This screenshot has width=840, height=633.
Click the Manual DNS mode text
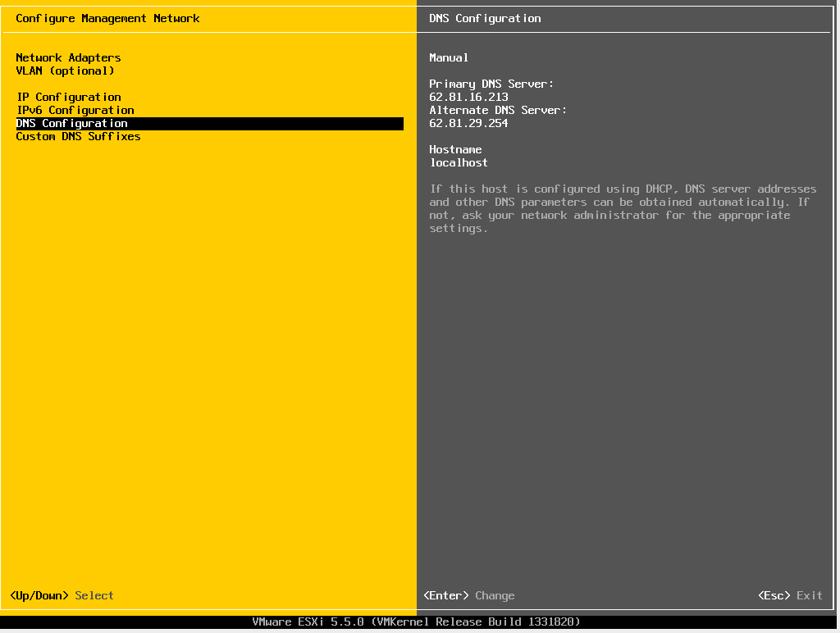pyautogui.click(x=449, y=57)
